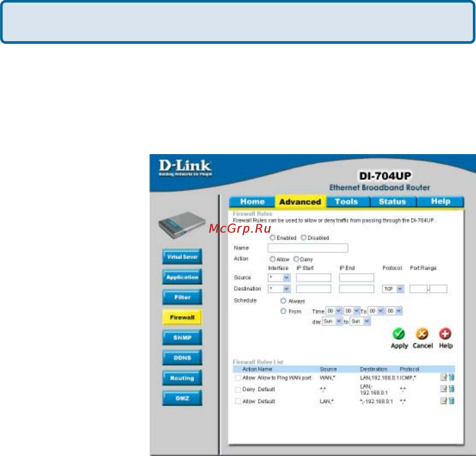
Task: Open the Destination interface dropdown
Action: tap(279, 289)
